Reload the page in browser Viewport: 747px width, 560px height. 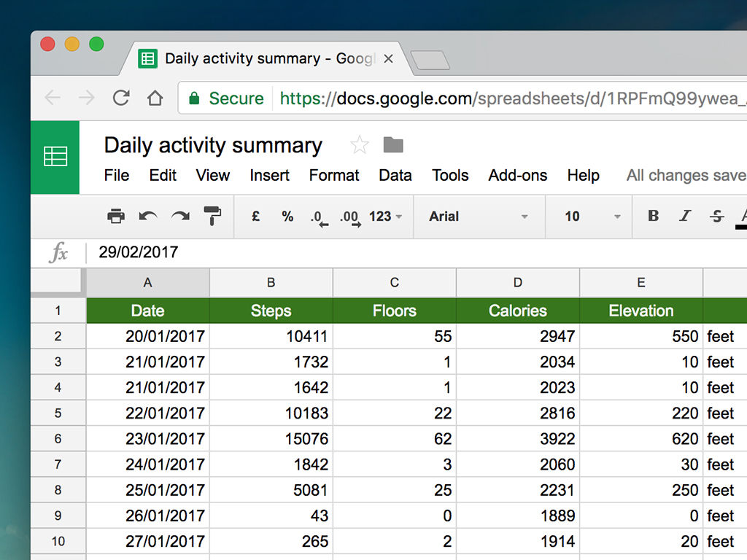tap(121, 98)
